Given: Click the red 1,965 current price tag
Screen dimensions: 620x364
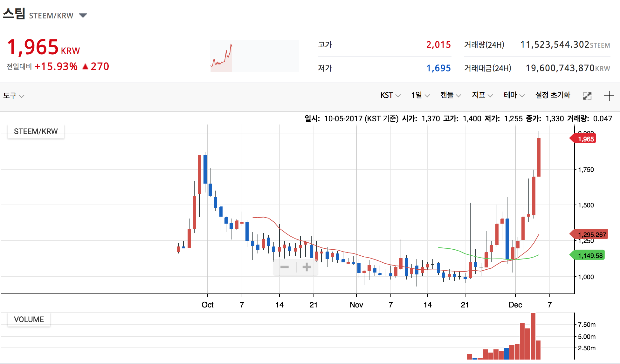Looking at the screenshot, I should [583, 139].
